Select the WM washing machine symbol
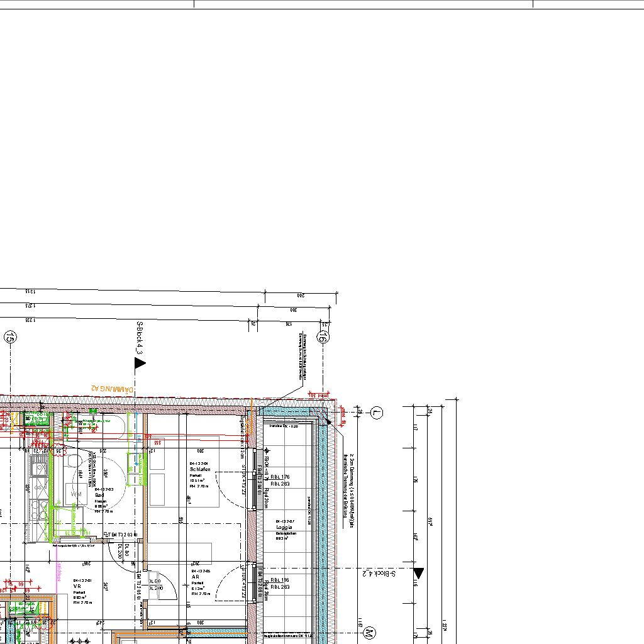644x644 pixels. coord(76,494)
